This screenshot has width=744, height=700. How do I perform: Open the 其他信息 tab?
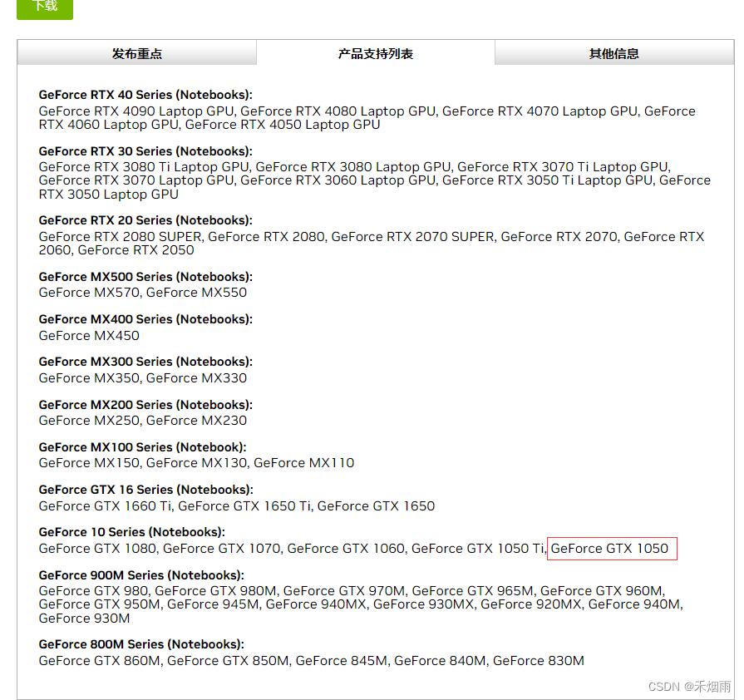pos(614,53)
